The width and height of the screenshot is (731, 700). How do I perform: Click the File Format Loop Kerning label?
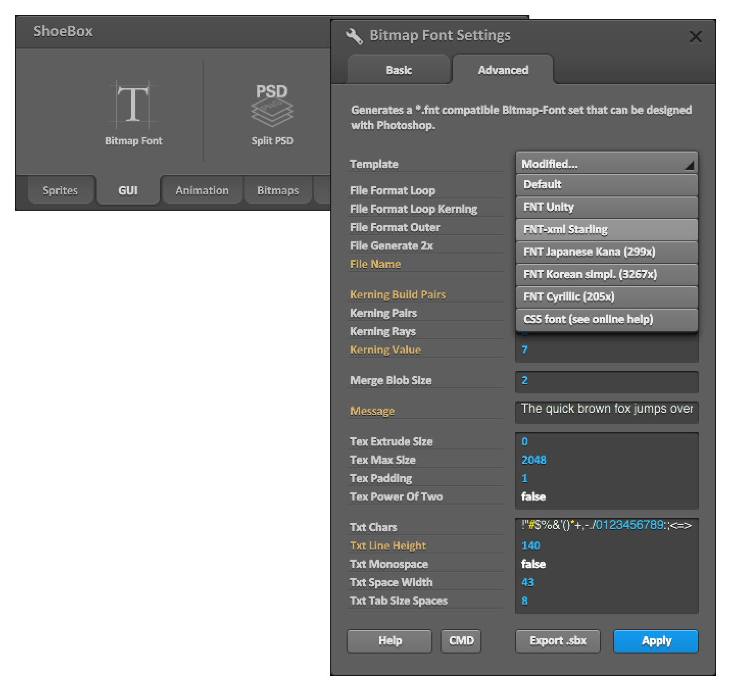coord(413,209)
